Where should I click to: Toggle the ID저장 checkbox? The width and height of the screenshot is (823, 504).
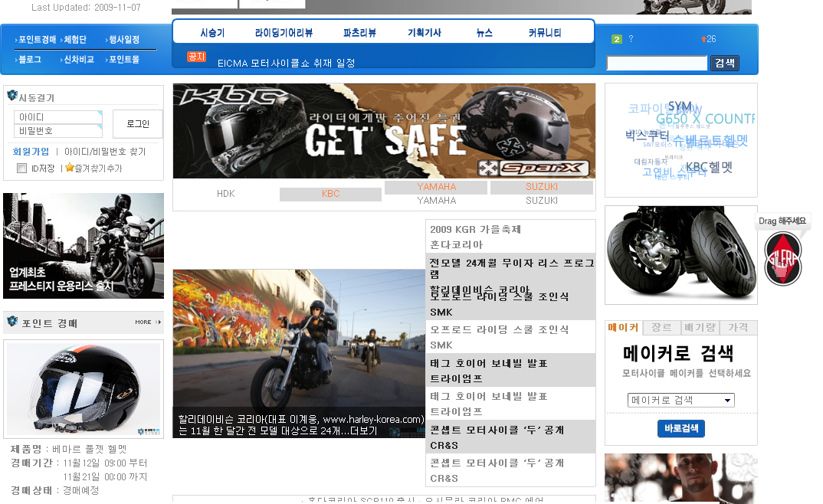(x=22, y=169)
